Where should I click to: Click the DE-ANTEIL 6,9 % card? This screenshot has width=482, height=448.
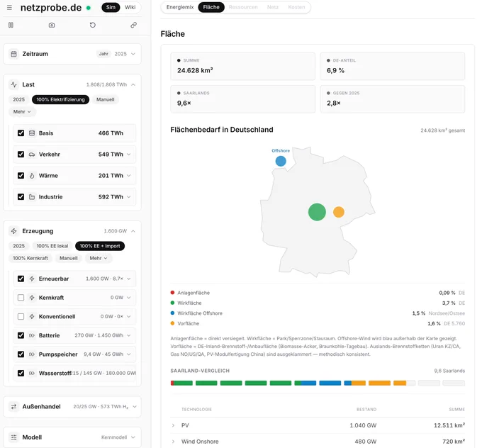click(393, 67)
